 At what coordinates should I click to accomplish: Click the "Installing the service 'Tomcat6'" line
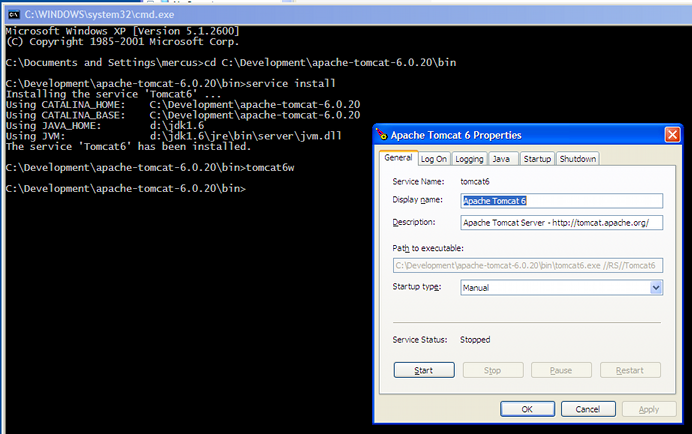pos(113,94)
